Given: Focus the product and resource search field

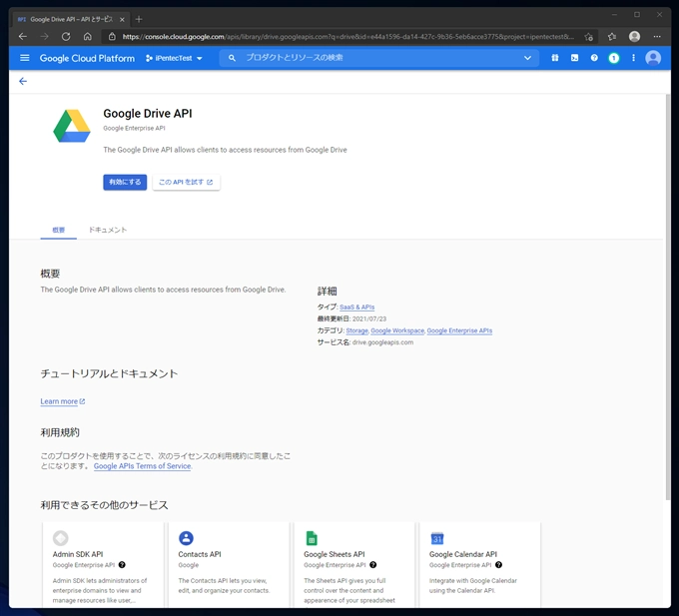Looking at the screenshot, I should [378, 58].
